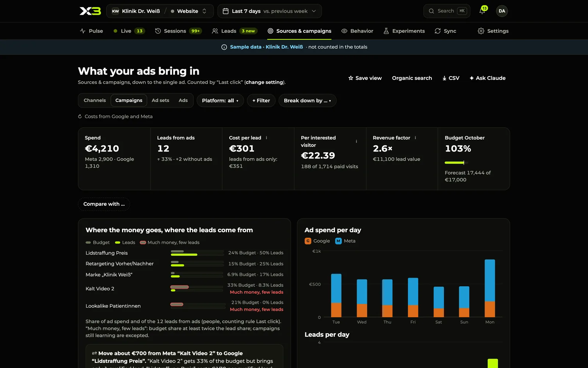Open the Live tab

point(129,31)
